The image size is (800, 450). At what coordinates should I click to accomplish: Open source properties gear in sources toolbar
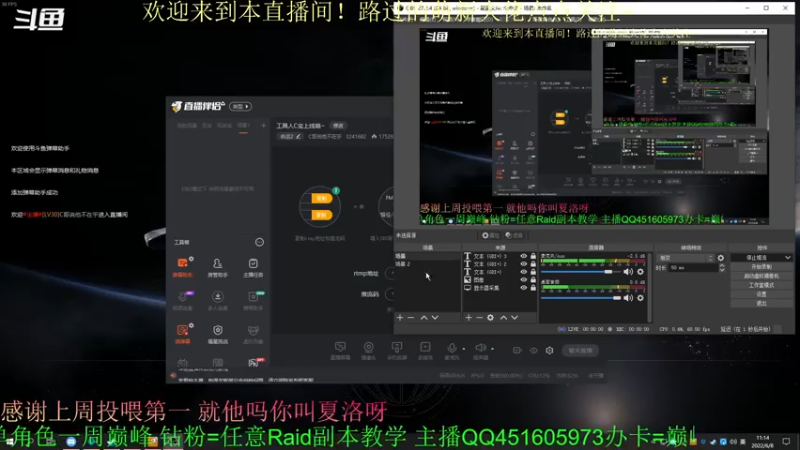coord(490,317)
